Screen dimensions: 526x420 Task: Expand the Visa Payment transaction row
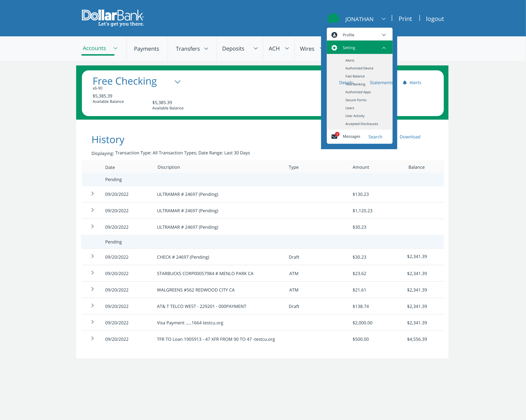[x=92, y=322]
